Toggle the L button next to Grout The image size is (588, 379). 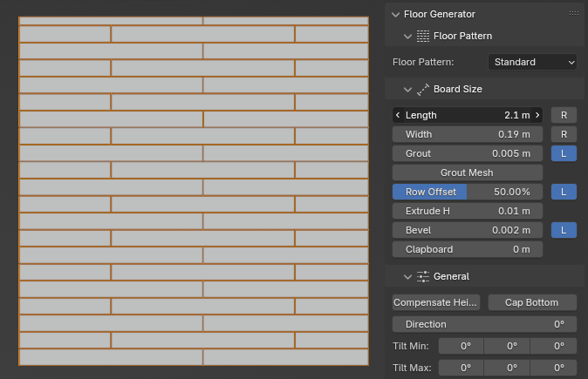564,153
